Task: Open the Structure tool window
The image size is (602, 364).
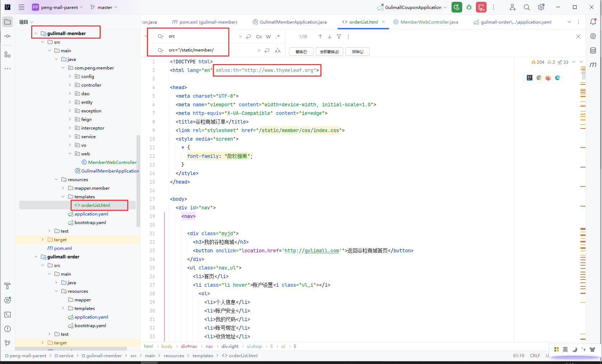Action: tap(8, 54)
